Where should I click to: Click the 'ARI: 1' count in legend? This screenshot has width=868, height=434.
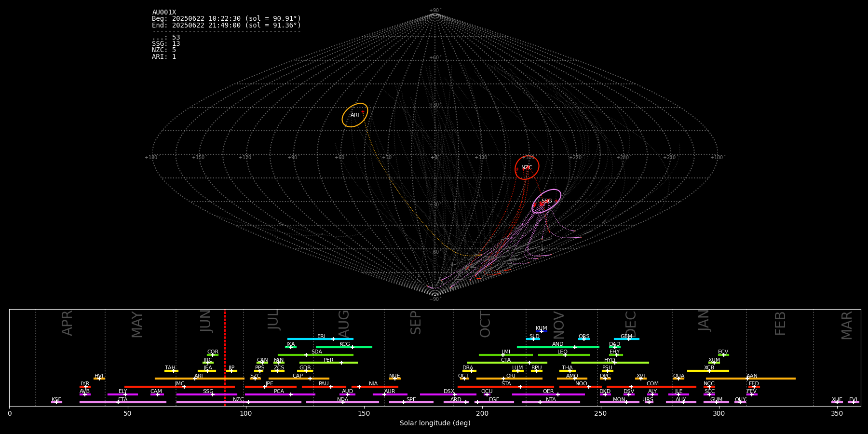click(164, 56)
